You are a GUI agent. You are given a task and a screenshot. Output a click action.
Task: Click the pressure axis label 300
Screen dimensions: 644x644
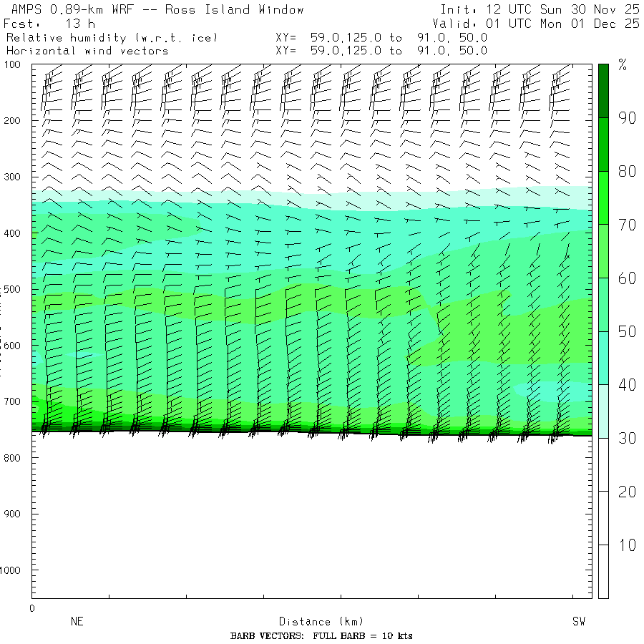(12, 177)
